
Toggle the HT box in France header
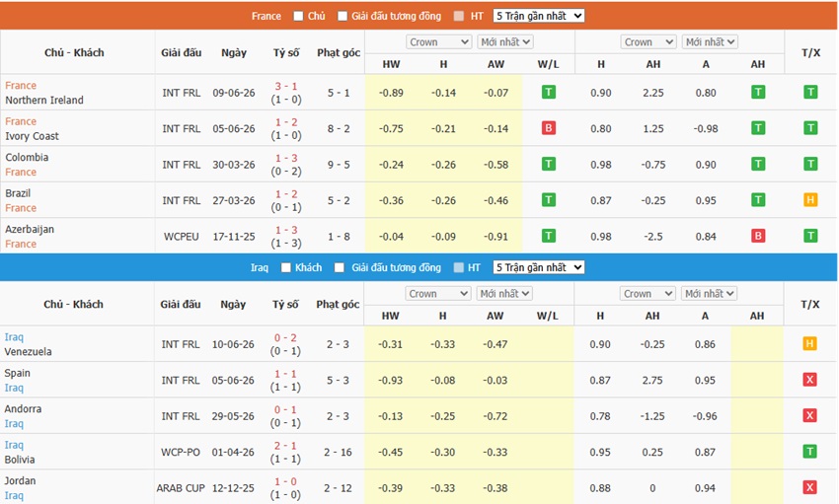tap(459, 16)
